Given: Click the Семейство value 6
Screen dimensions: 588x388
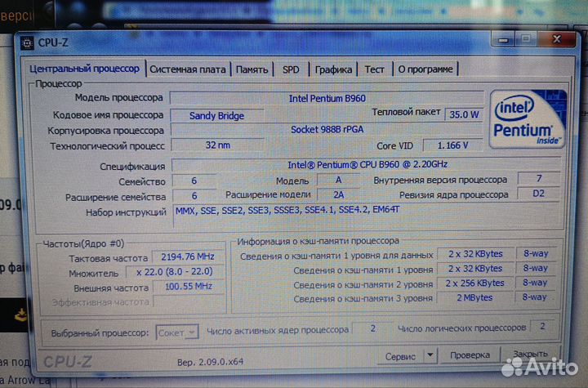Looking at the screenshot, I should pos(194,181).
